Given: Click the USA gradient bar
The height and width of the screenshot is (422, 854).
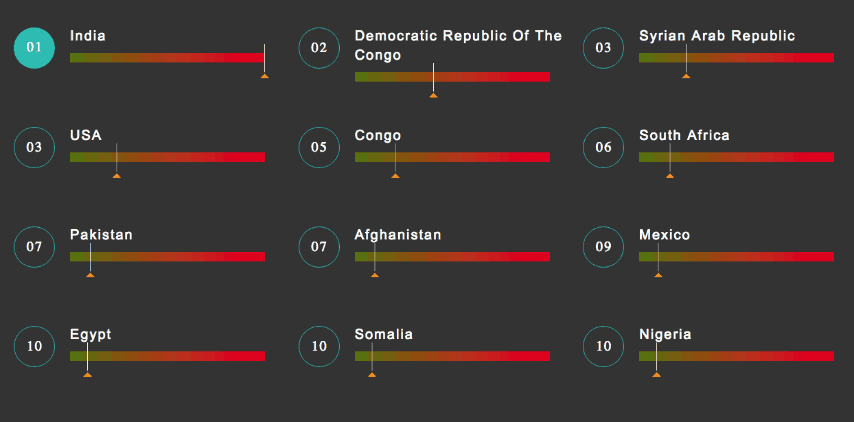Looking at the screenshot, I should pyautogui.click(x=167, y=157).
